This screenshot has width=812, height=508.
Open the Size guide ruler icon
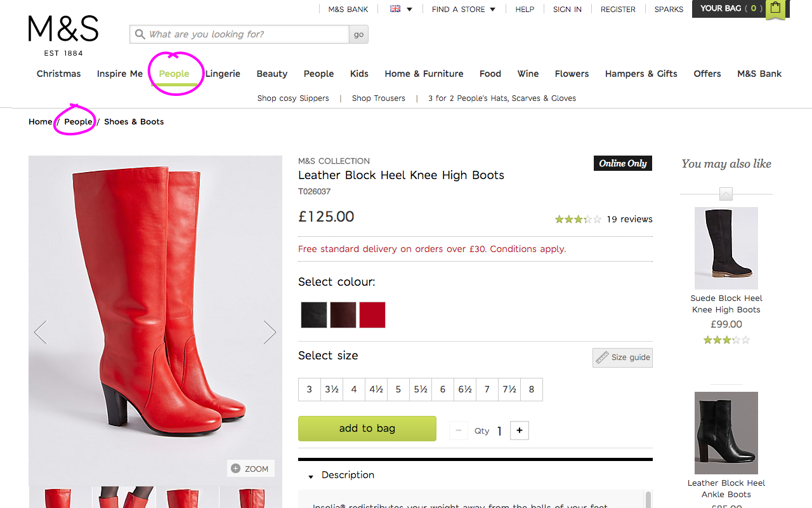tap(602, 358)
